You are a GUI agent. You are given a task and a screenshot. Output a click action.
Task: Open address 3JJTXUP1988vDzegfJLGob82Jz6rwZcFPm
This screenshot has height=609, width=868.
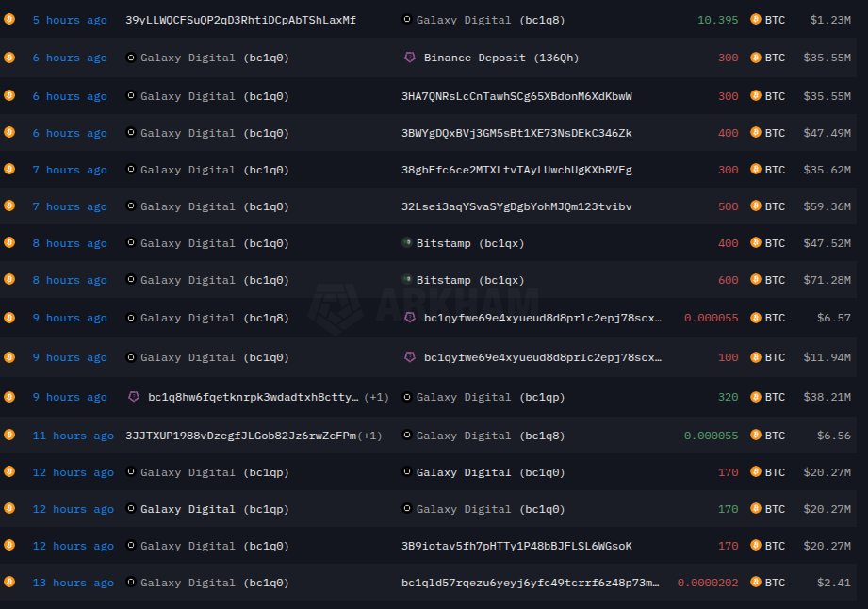(241, 436)
